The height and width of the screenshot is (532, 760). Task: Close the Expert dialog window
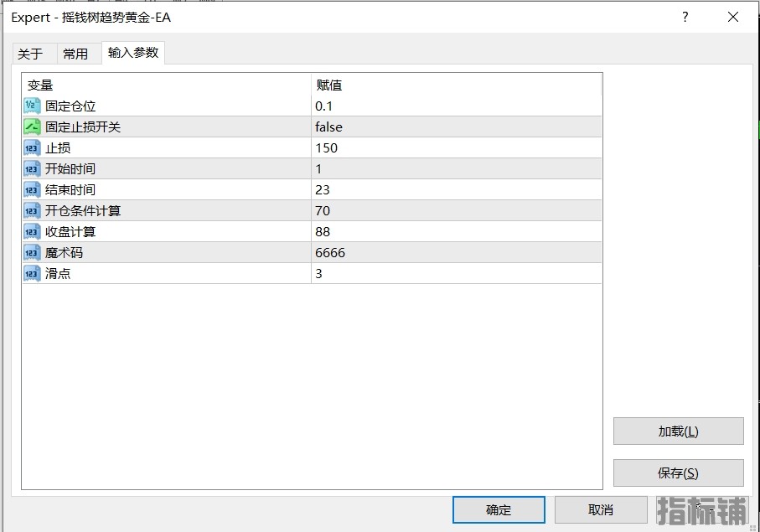coord(733,17)
